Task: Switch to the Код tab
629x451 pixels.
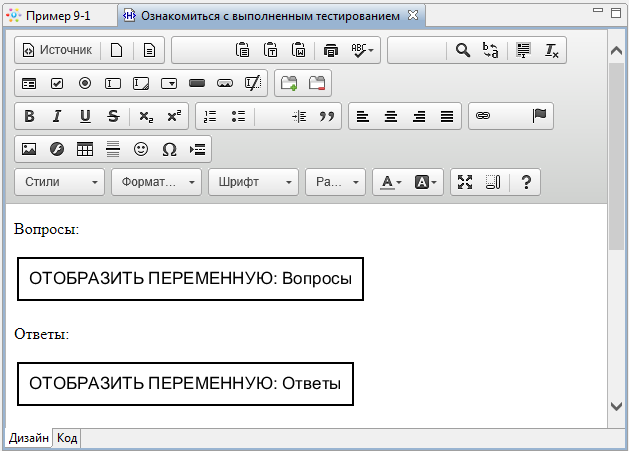Action: (67, 438)
